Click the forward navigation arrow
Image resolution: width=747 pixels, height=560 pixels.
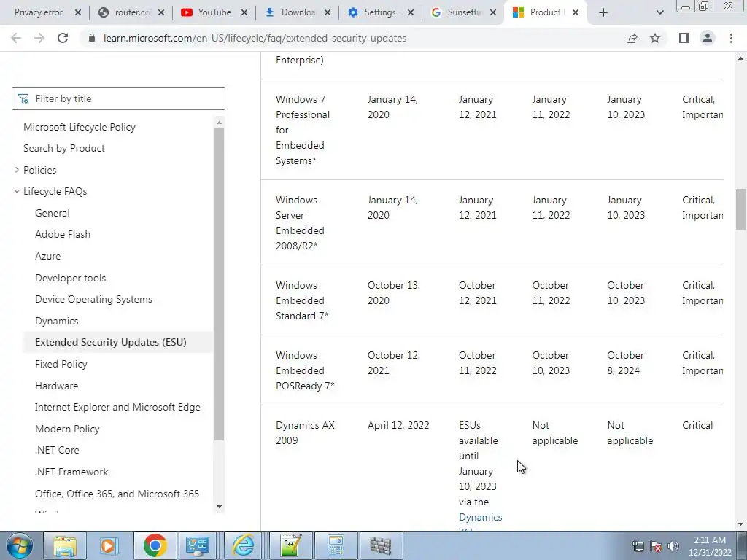click(x=39, y=38)
